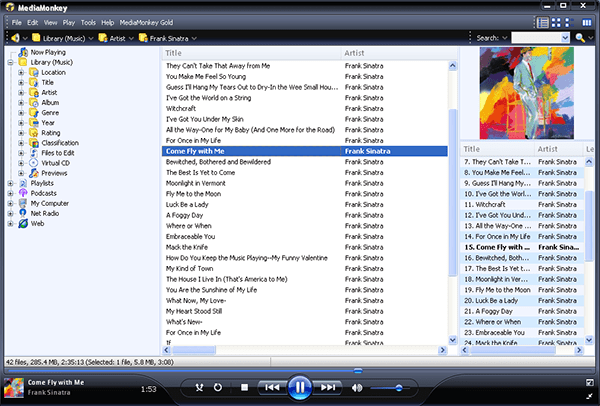Toggle shuffle playback icon
Image resolution: width=600 pixels, height=406 pixels.
pyautogui.click(x=199, y=388)
